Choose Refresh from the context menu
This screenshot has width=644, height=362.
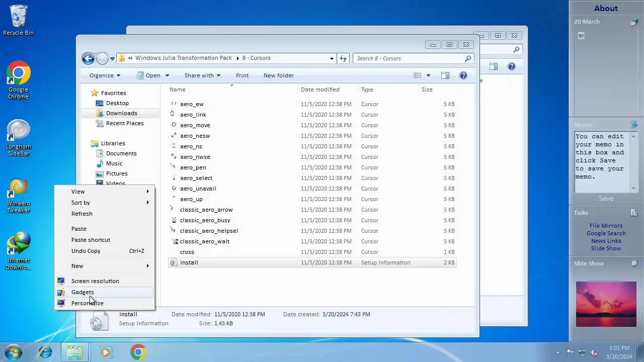[x=105, y=214]
